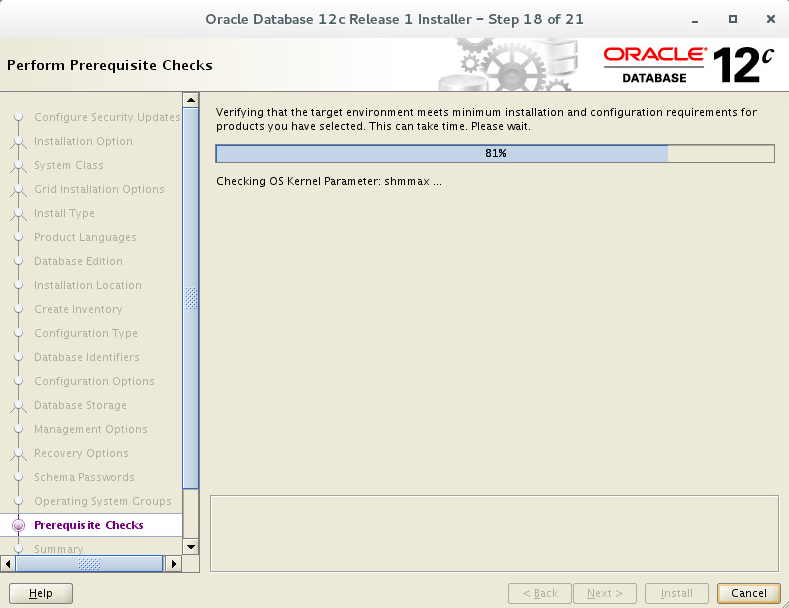The height and width of the screenshot is (608, 789).
Task: Click the Create Inventory step bullet
Action: tap(19, 309)
